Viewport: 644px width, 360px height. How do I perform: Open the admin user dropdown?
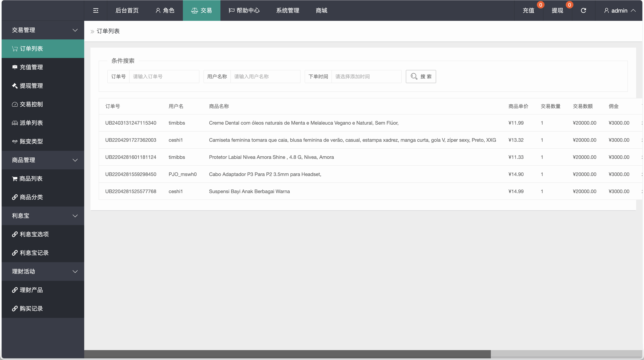(x=619, y=11)
